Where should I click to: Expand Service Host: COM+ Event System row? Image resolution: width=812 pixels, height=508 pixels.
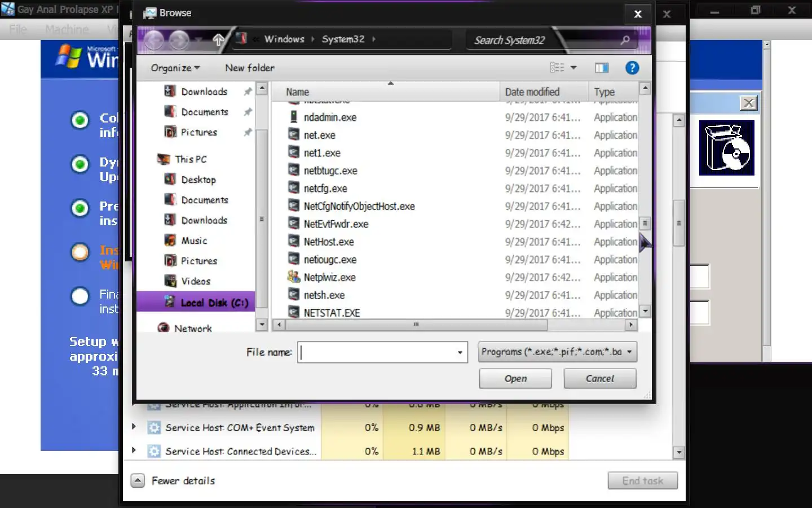click(134, 427)
